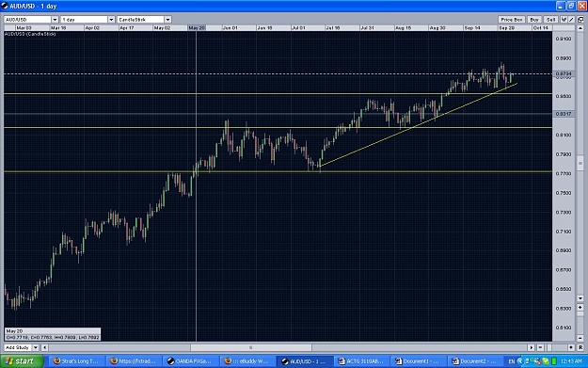The width and height of the screenshot is (588, 368).
Task: Click the May 20 date header cell
Action: pyautogui.click(x=197, y=28)
